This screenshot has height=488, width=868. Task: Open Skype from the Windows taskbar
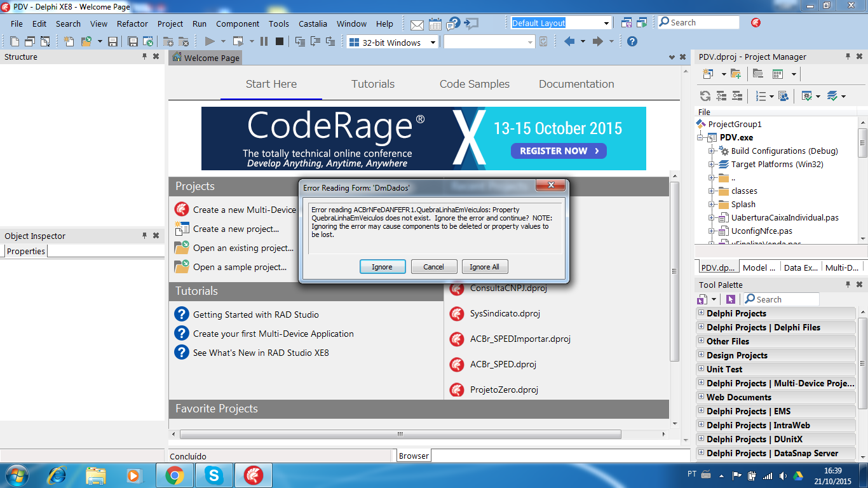tap(213, 475)
